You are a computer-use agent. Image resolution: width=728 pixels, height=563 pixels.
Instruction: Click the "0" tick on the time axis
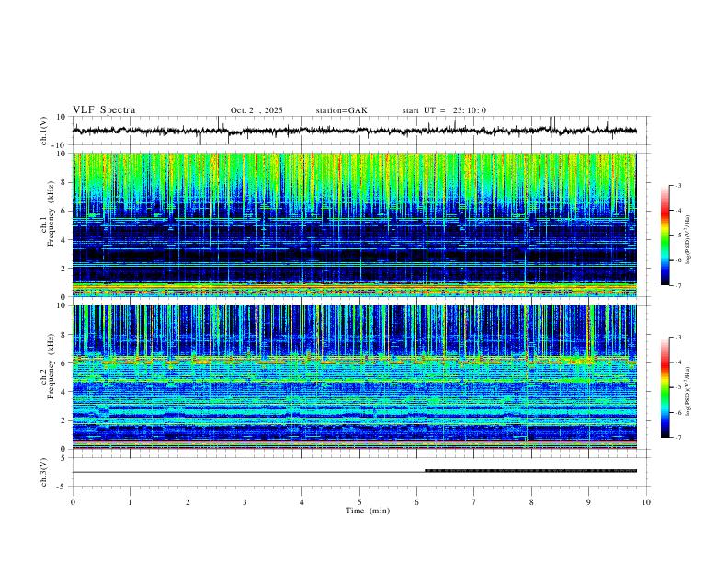click(73, 502)
